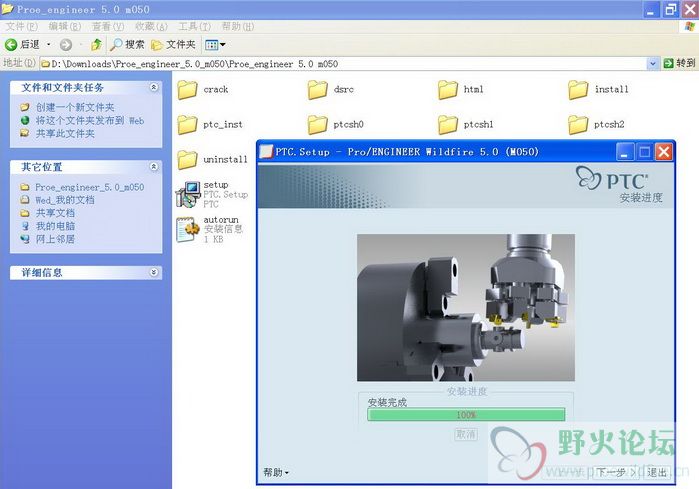
Task: Open 我的电脑 link
Action: click(55, 226)
